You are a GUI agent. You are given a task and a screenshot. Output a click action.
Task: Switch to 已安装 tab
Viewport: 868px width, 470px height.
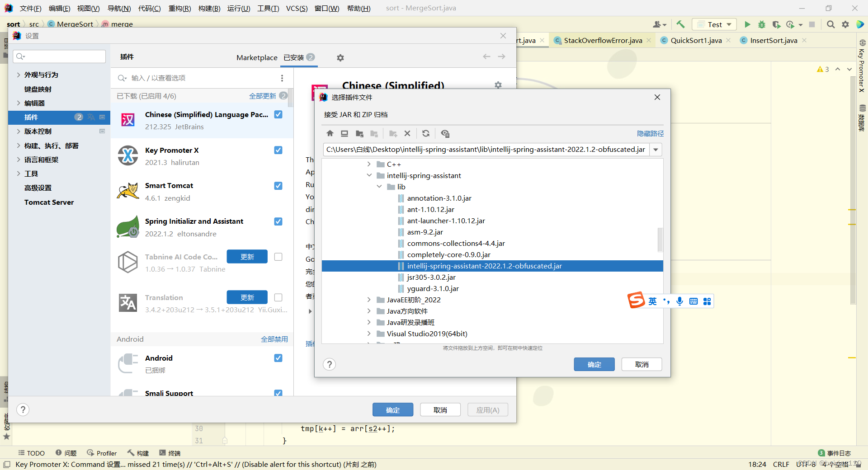coord(299,57)
